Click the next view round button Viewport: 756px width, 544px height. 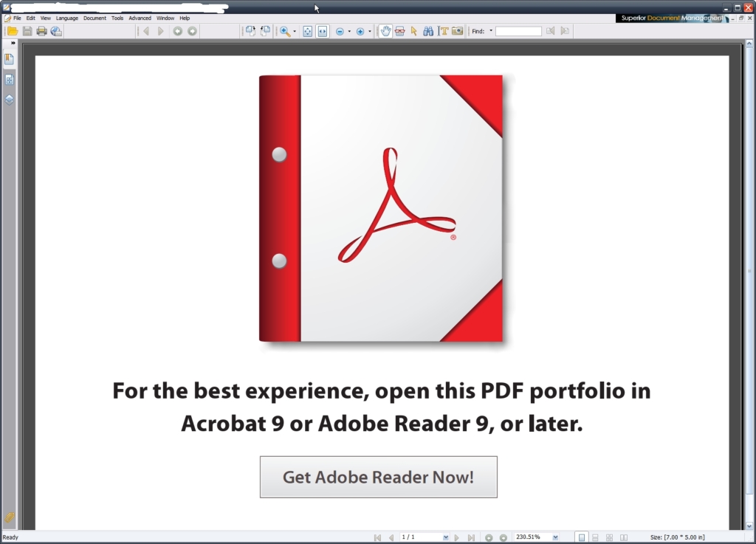(192, 31)
